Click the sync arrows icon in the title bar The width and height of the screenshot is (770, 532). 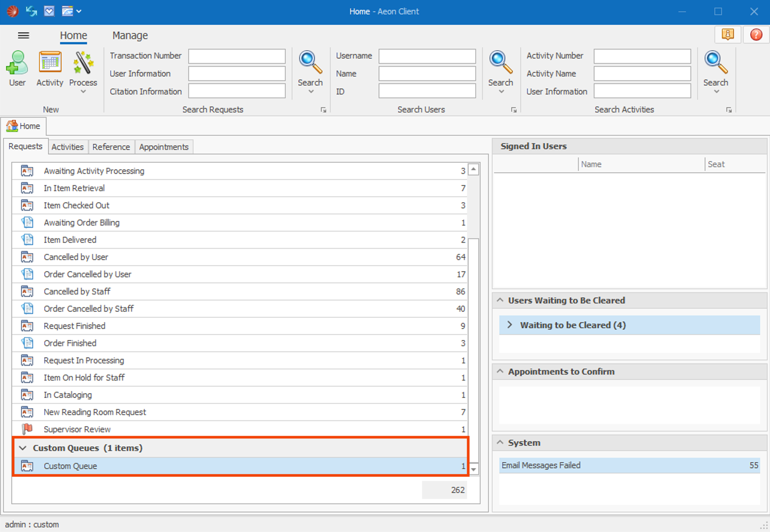click(31, 11)
